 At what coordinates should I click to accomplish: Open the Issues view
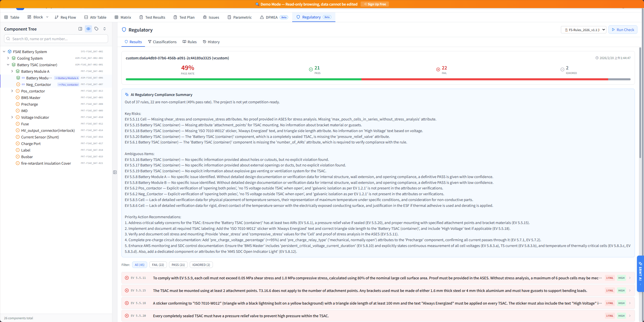[x=211, y=17]
